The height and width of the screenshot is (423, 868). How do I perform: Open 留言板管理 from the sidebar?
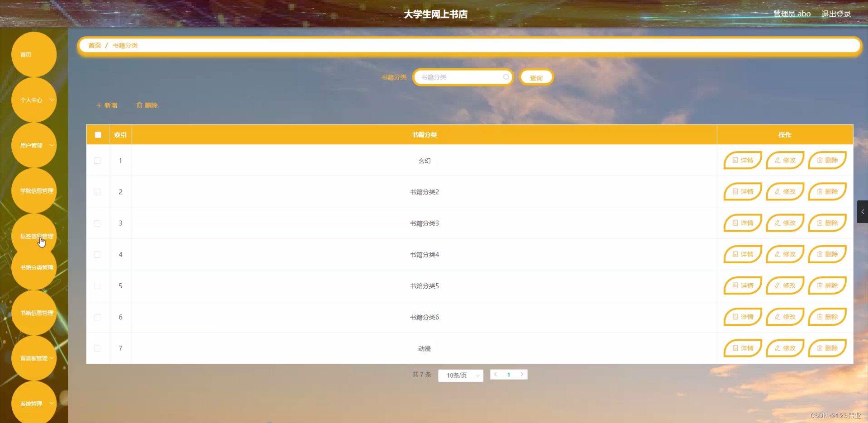(33, 357)
